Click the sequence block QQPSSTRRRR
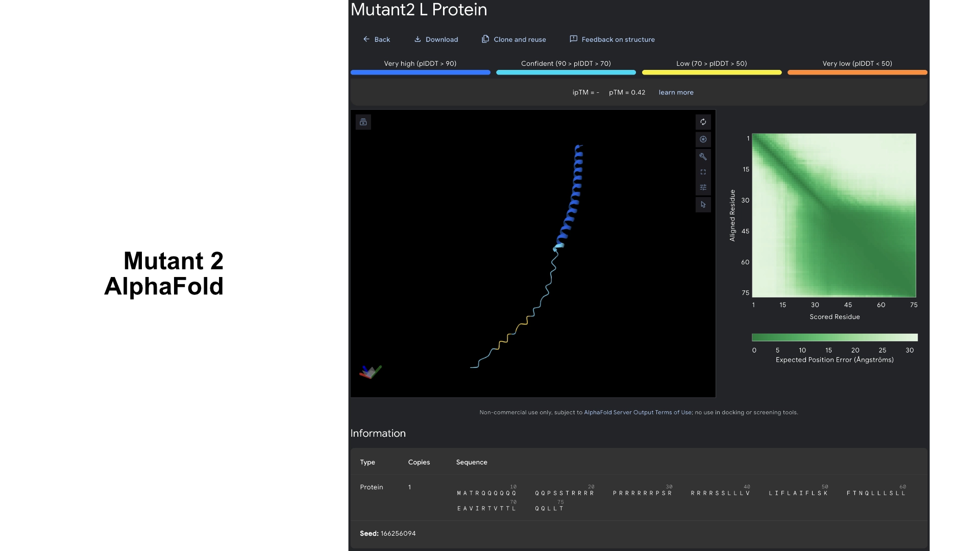This screenshot has width=980, height=551. [x=565, y=493]
